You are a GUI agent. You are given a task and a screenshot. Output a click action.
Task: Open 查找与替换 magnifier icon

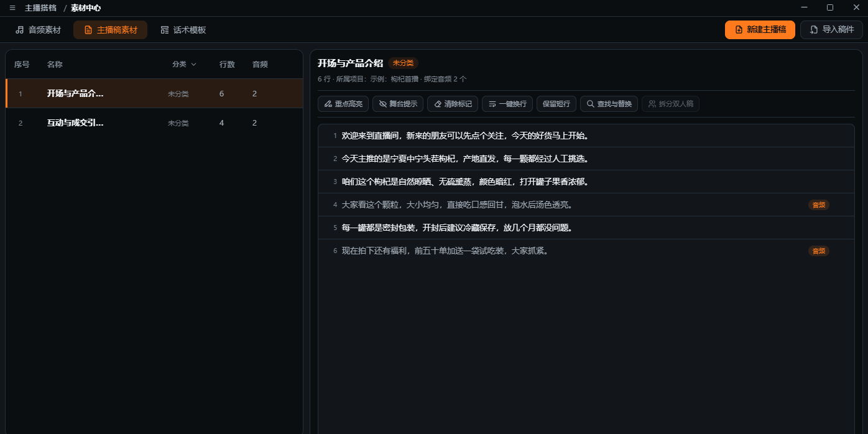tap(591, 104)
